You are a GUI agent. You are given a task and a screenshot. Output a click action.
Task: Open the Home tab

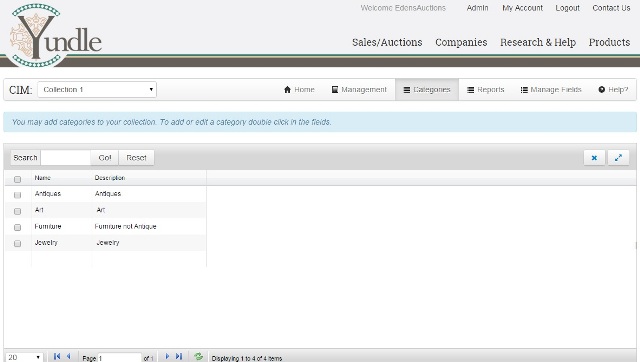(299, 89)
